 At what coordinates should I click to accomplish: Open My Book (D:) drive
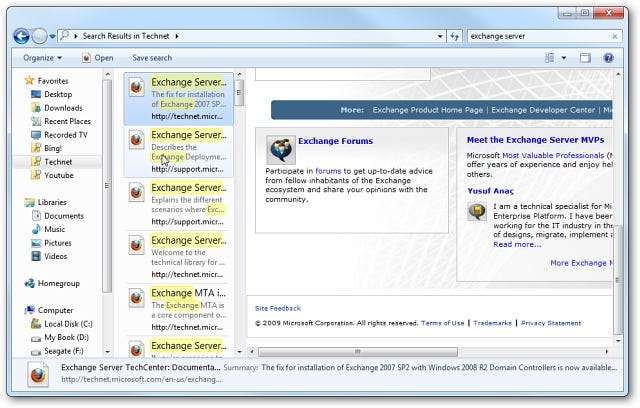pyautogui.click(x=66, y=337)
